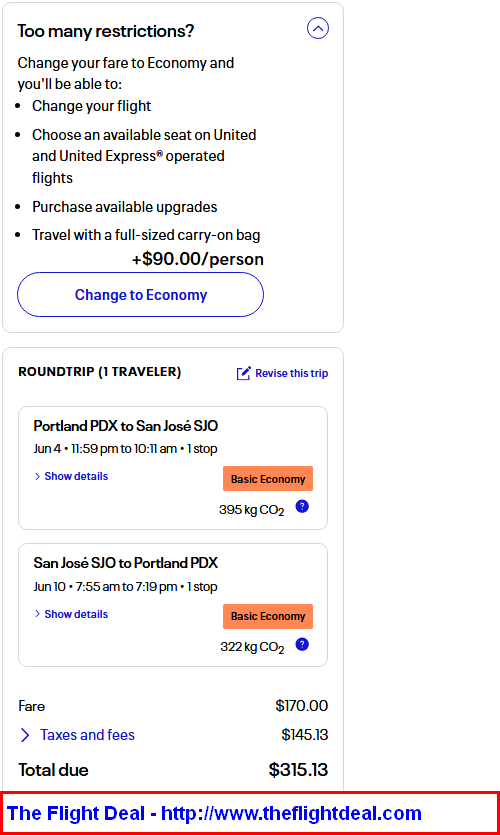The width and height of the screenshot is (500, 835).
Task: Expand the Taxes and fees chevron
Action: point(24,735)
